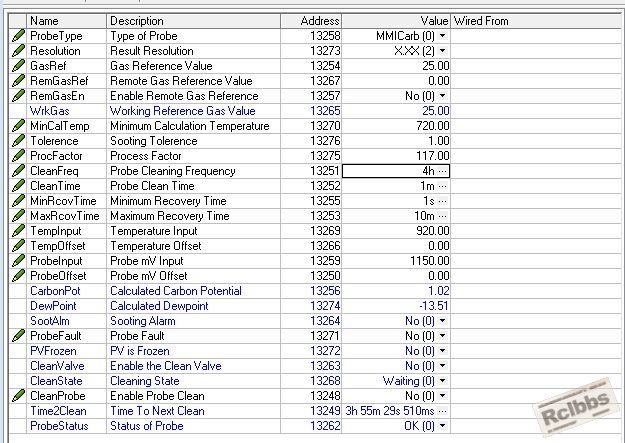Select the ProbeInput value 1150.00 field
Viewport: 625px width, 443px height.
tap(396, 261)
